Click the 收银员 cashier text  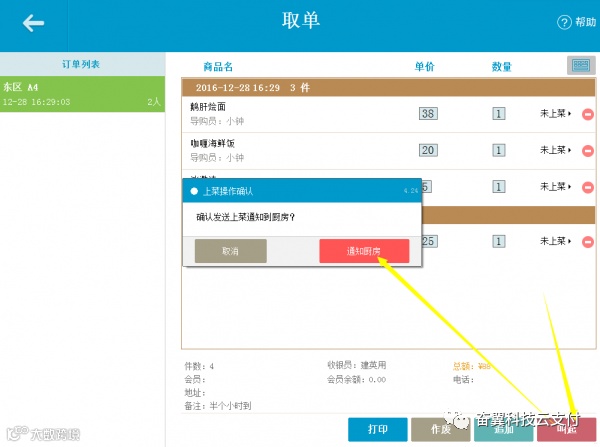click(x=357, y=365)
